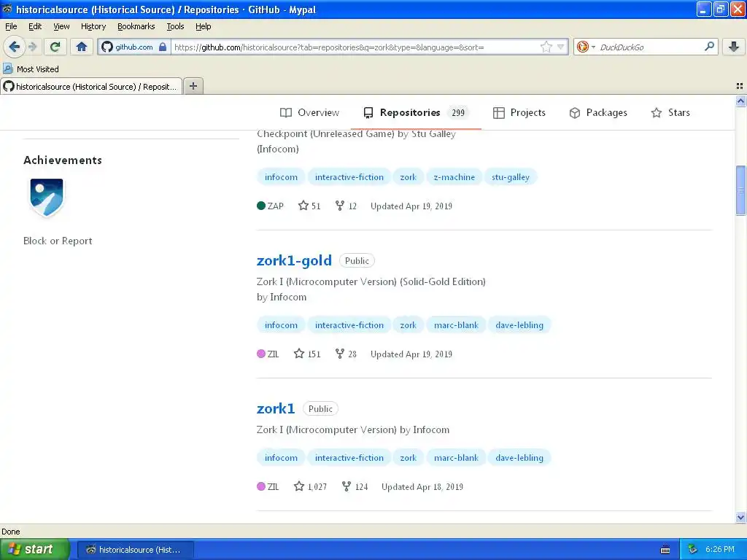Click the scrollbar down arrow
This screenshot has height=560, width=747.
[740, 517]
